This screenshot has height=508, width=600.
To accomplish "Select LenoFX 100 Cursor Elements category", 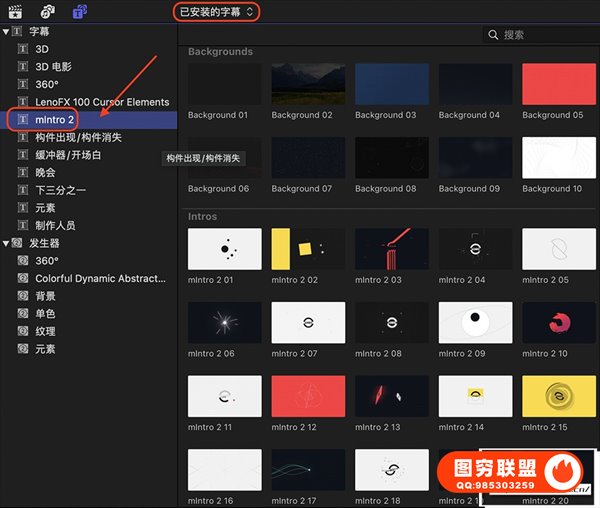I will pyautogui.click(x=102, y=102).
